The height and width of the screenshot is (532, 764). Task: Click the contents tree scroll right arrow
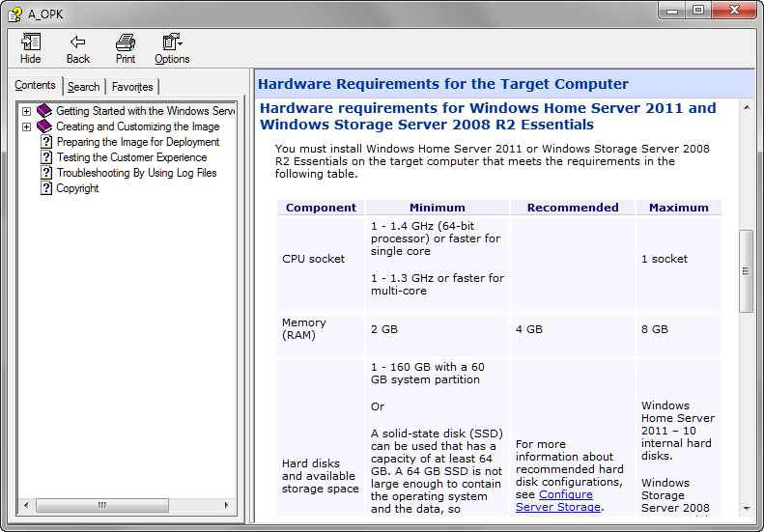pos(226,505)
